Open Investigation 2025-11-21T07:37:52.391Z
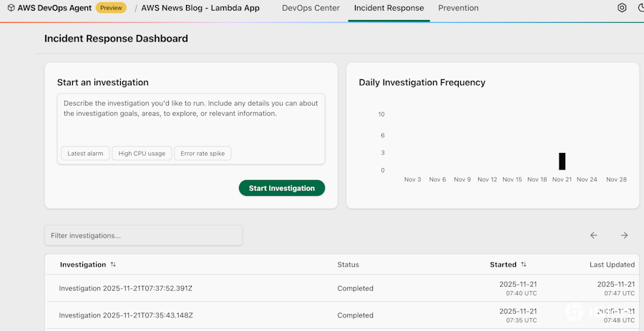Screen dimensions: 644x331 click(x=126, y=288)
